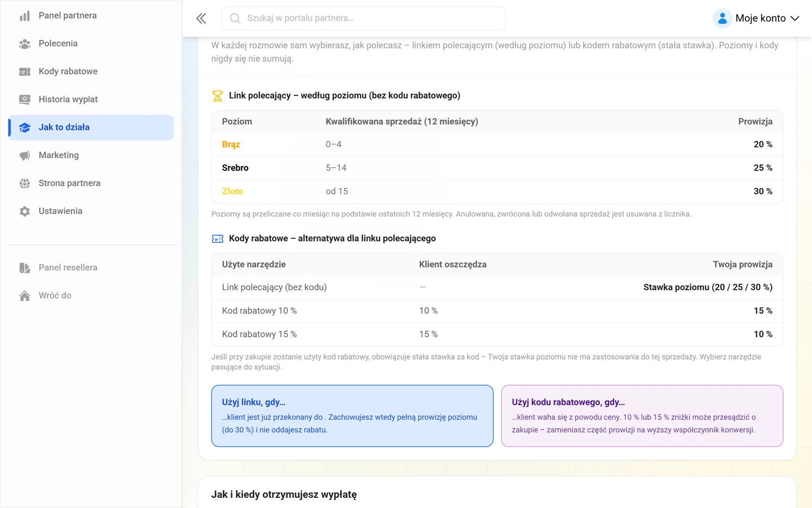Click the Marketing megaphone icon
This screenshot has height=508, width=812.
[x=25, y=155]
